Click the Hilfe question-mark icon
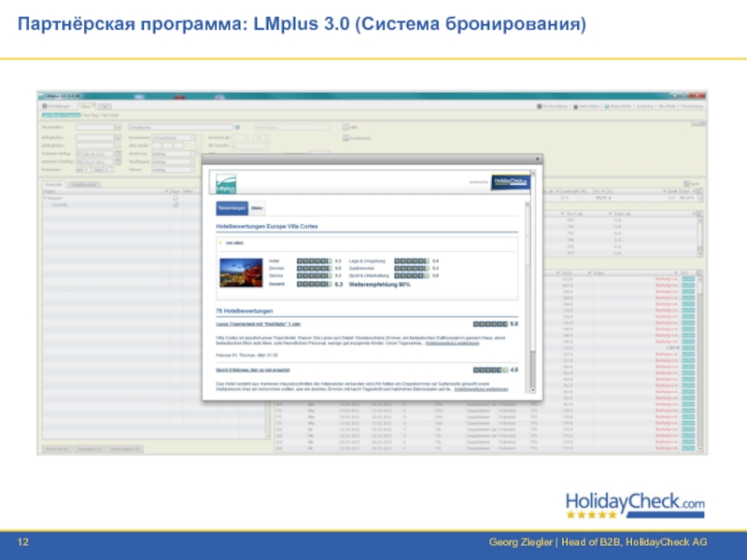The width and height of the screenshot is (747, 560). (345, 127)
